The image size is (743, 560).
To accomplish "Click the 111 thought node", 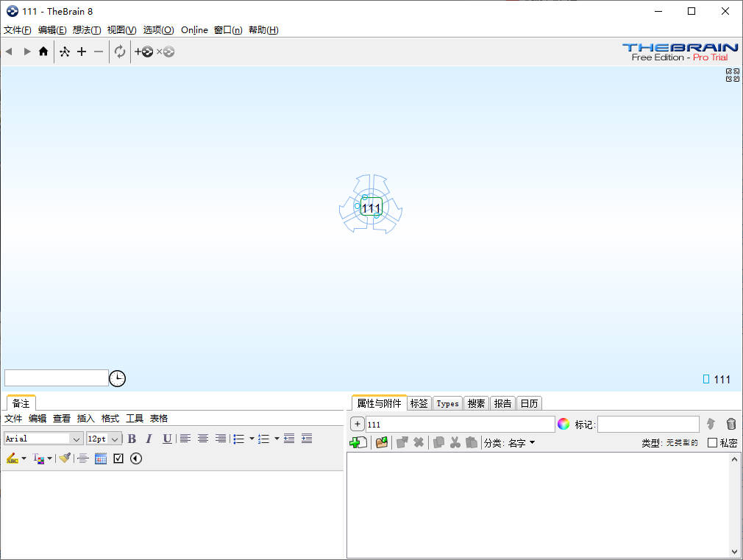I will click(371, 208).
